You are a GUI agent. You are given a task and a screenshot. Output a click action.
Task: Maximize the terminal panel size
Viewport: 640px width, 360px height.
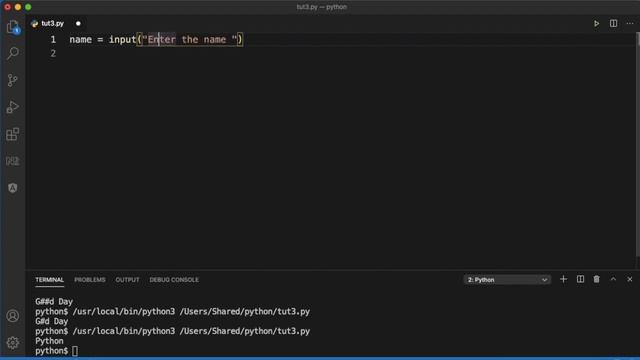point(613,280)
